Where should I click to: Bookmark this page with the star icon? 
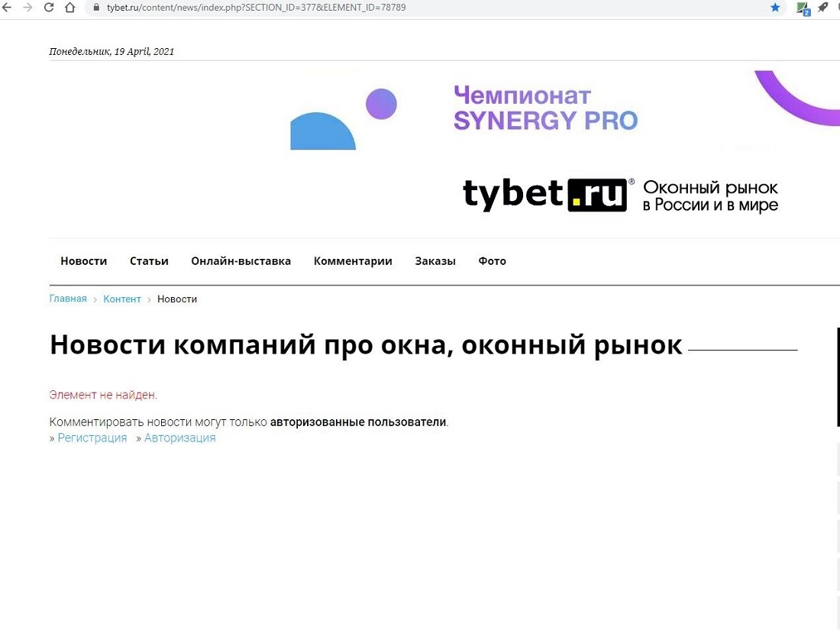tap(775, 8)
